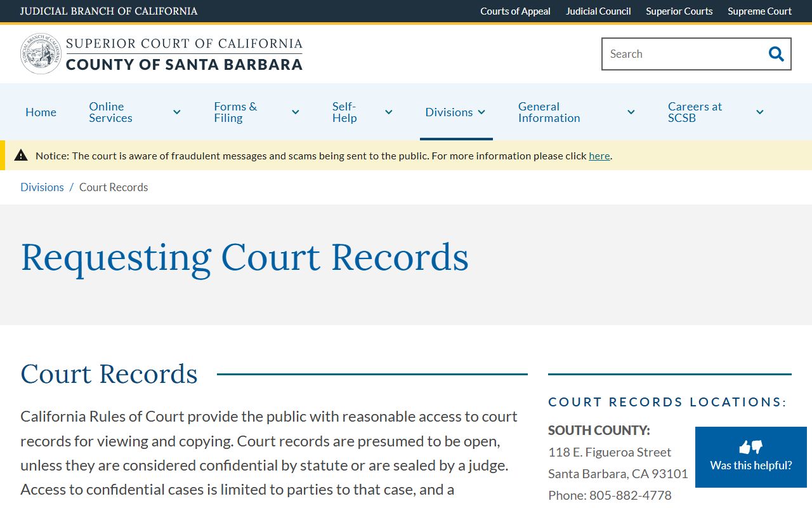Click the warning triangle notice icon
The image size is (812, 508).
pyautogui.click(x=21, y=155)
